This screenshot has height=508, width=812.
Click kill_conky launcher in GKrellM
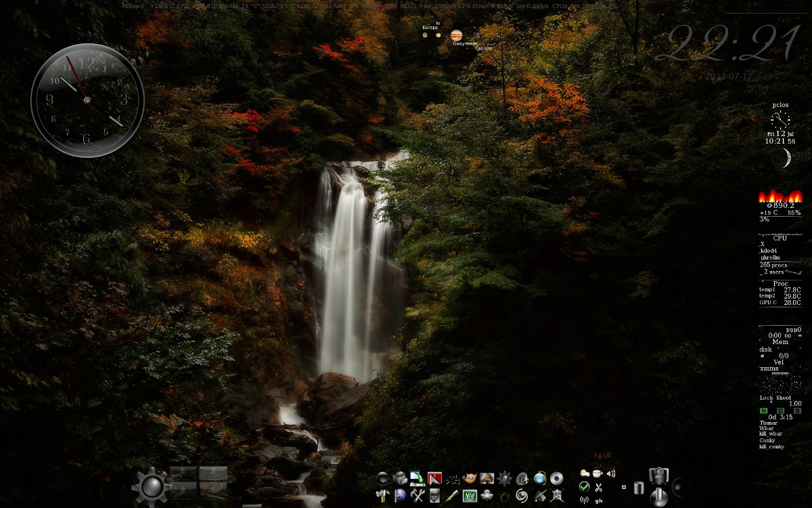[x=771, y=446]
